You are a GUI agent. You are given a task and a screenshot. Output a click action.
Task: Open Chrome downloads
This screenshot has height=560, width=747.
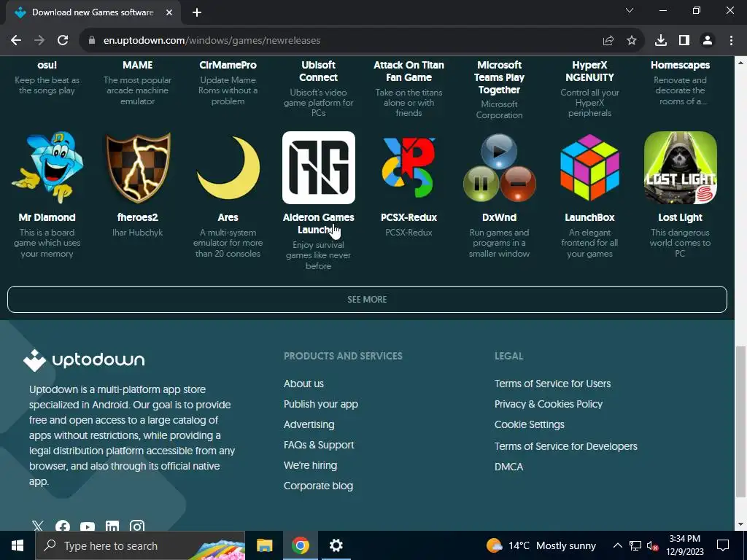click(x=661, y=41)
